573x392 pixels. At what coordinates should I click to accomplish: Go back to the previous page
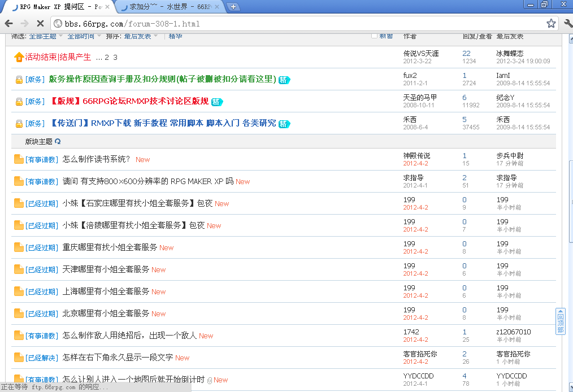click(x=9, y=24)
